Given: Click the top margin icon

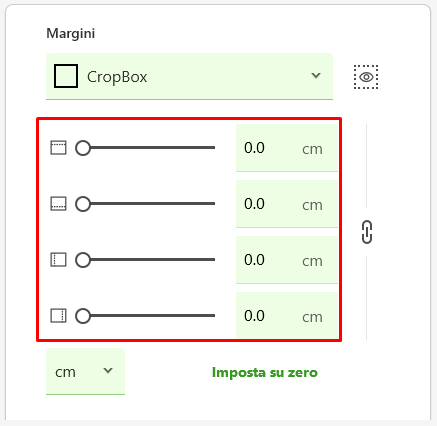Looking at the screenshot, I should [x=58, y=148].
